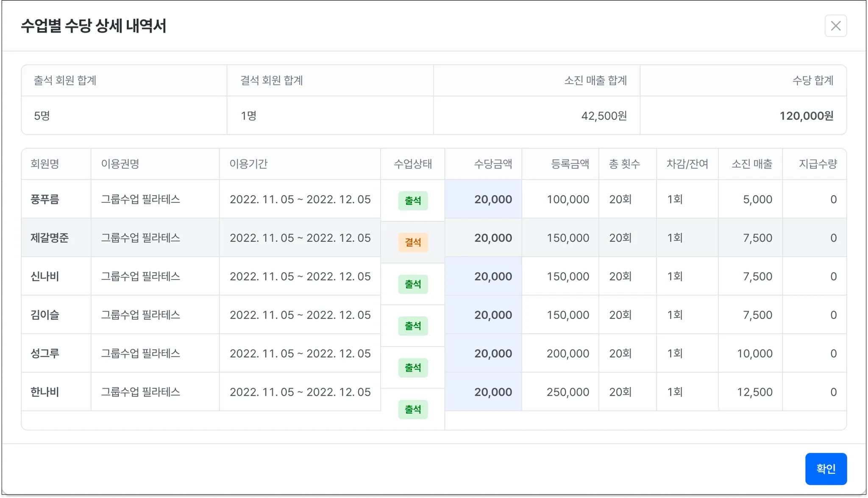Click the 결석 badge for 제갈명준
Screen dimensions: 868x498
point(413,243)
